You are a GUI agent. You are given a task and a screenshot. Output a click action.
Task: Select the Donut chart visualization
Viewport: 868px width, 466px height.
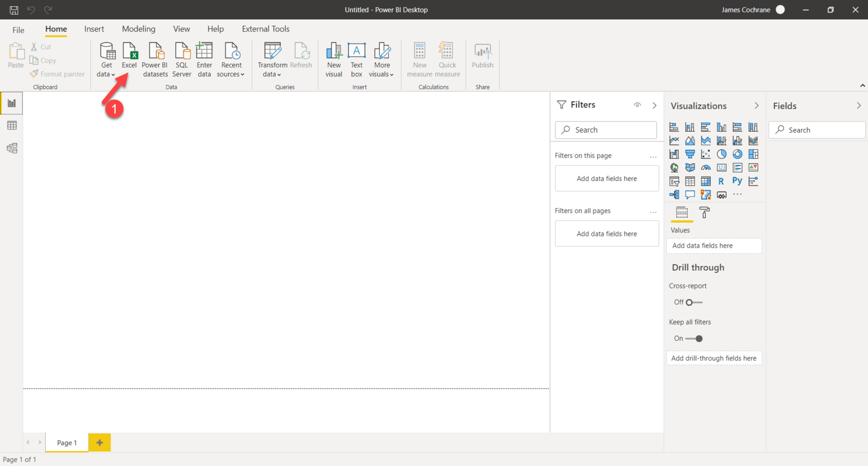(x=737, y=154)
